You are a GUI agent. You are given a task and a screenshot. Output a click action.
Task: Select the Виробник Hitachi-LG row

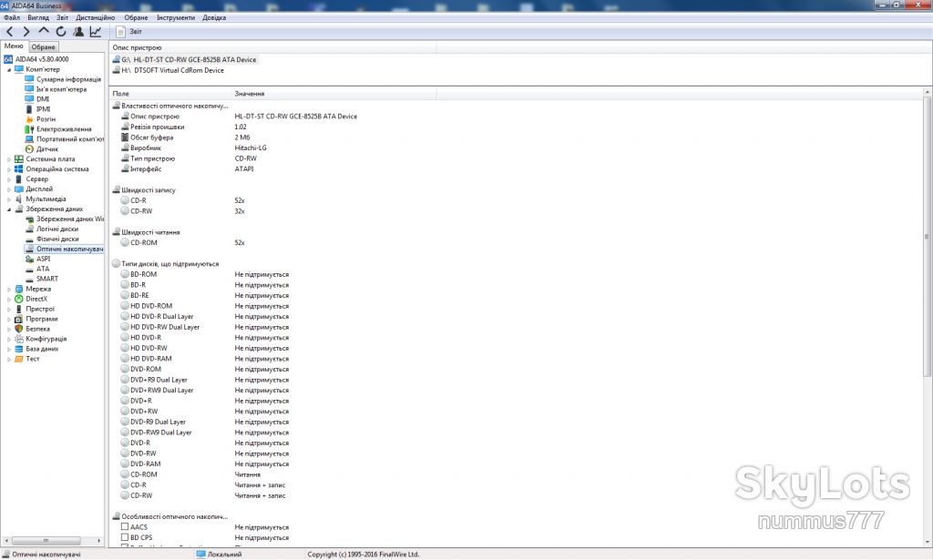click(193, 148)
